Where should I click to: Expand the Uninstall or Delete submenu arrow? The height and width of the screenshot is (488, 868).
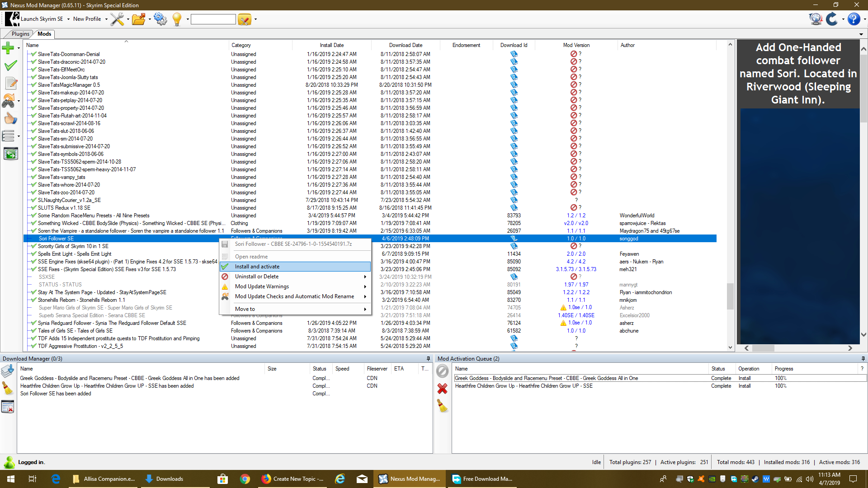[365, 277]
